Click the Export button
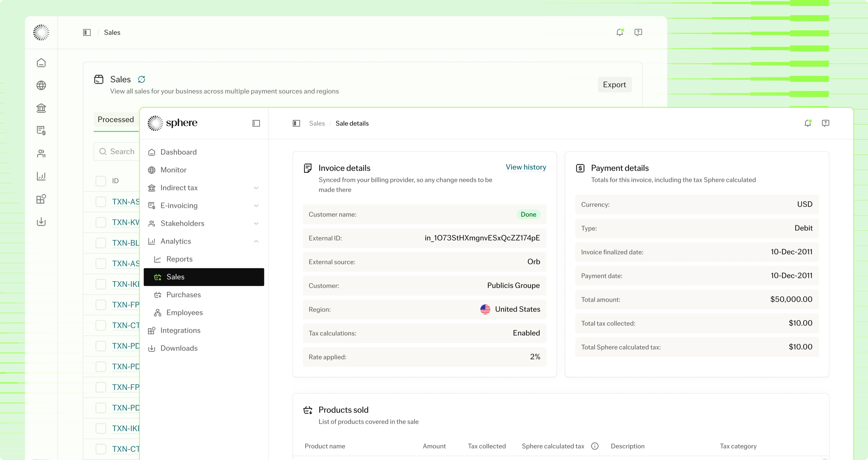The height and width of the screenshot is (460, 868). 614,84
